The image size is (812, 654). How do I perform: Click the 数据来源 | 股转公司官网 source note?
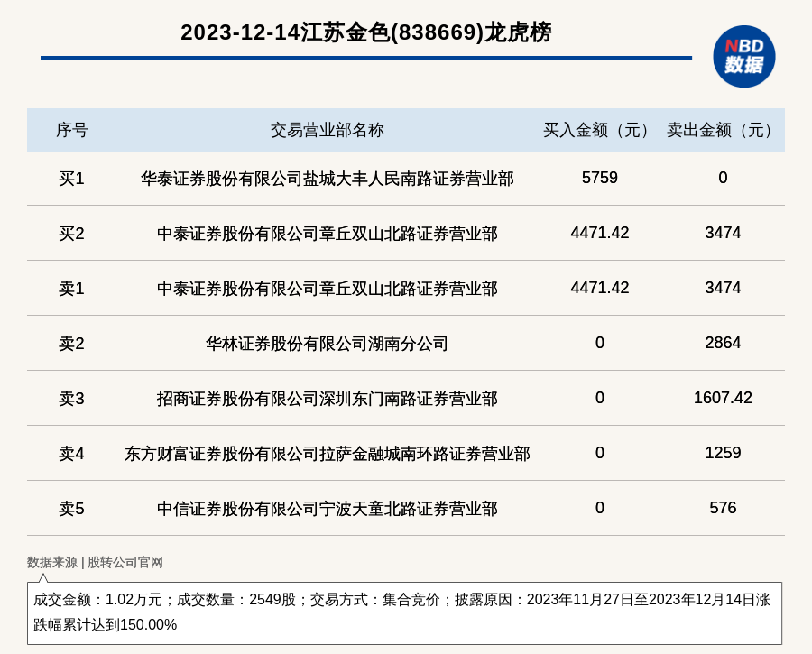[96, 562]
